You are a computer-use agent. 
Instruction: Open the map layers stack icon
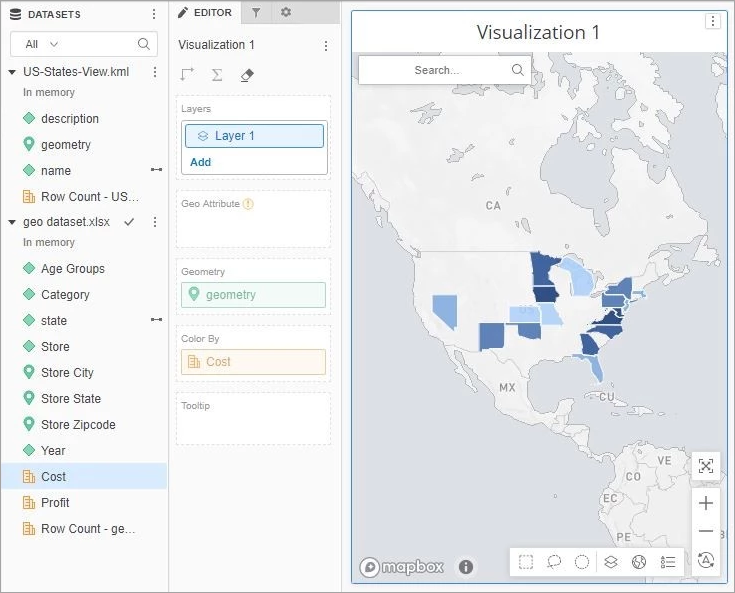click(610, 562)
